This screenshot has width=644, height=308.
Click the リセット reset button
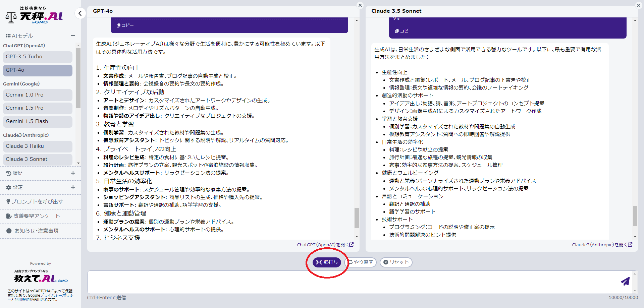click(x=396, y=262)
